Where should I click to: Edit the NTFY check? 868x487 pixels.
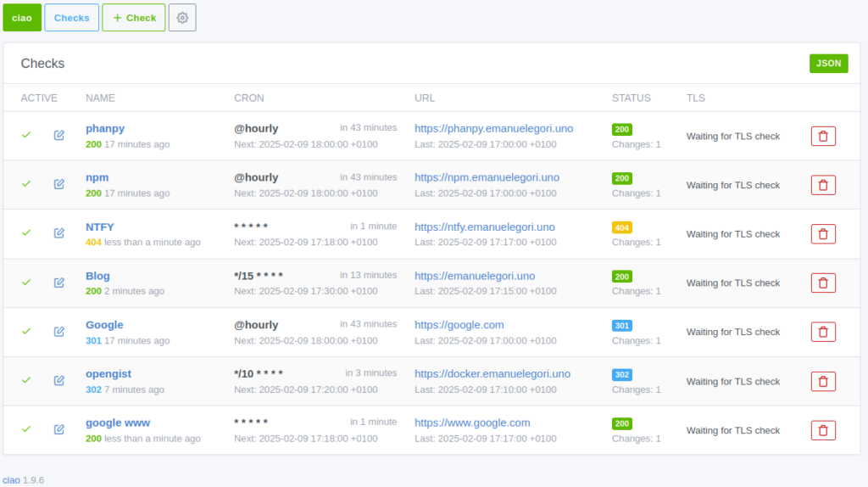point(59,232)
